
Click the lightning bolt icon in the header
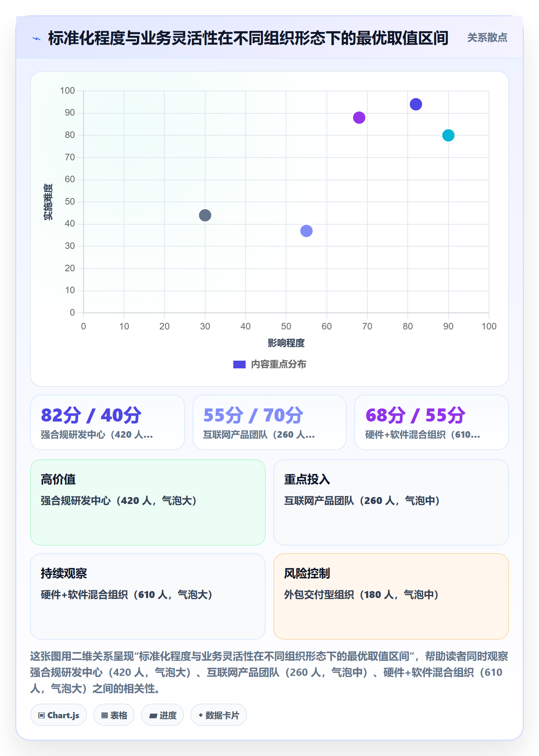click(x=37, y=39)
